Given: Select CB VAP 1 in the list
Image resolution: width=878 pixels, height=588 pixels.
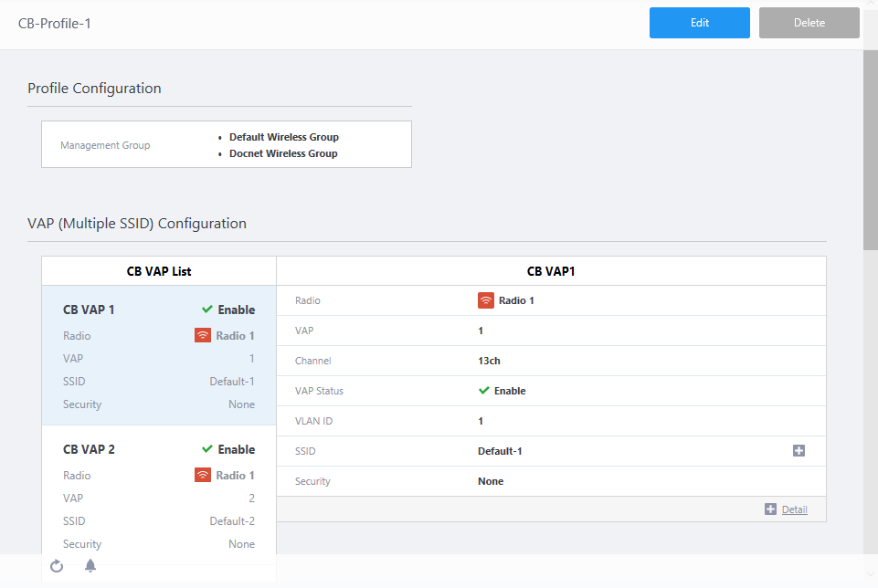Looking at the screenshot, I should tap(89, 310).
